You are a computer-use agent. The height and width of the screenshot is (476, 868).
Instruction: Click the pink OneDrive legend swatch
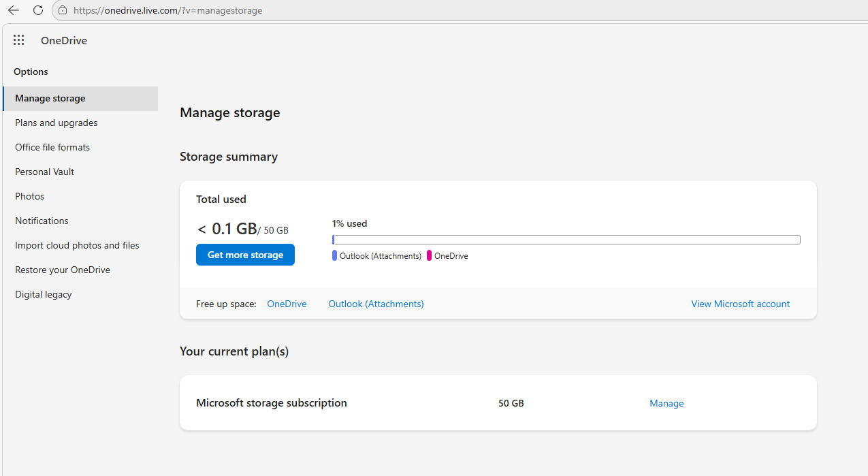click(x=429, y=256)
